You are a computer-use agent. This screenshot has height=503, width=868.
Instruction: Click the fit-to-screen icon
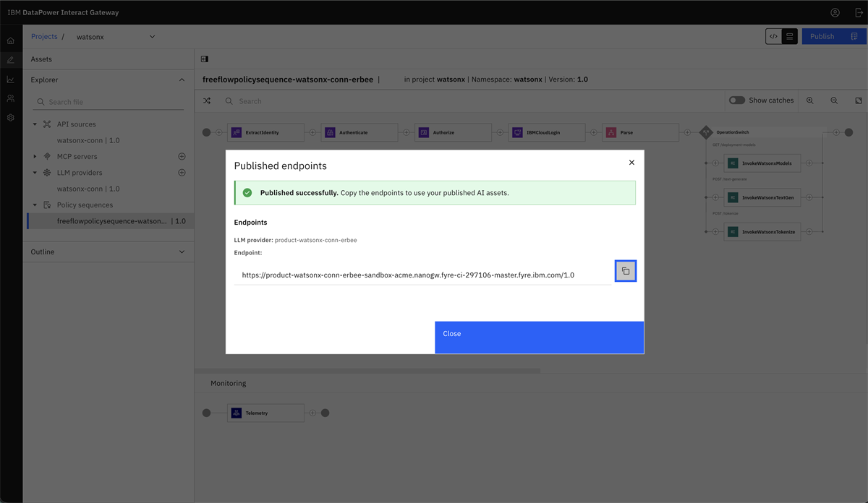(x=859, y=100)
